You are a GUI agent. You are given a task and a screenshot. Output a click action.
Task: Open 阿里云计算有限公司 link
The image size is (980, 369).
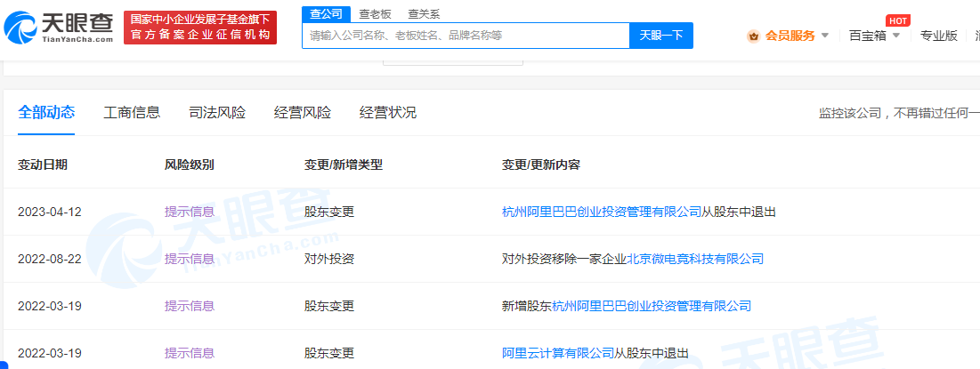[x=557, y=353]
